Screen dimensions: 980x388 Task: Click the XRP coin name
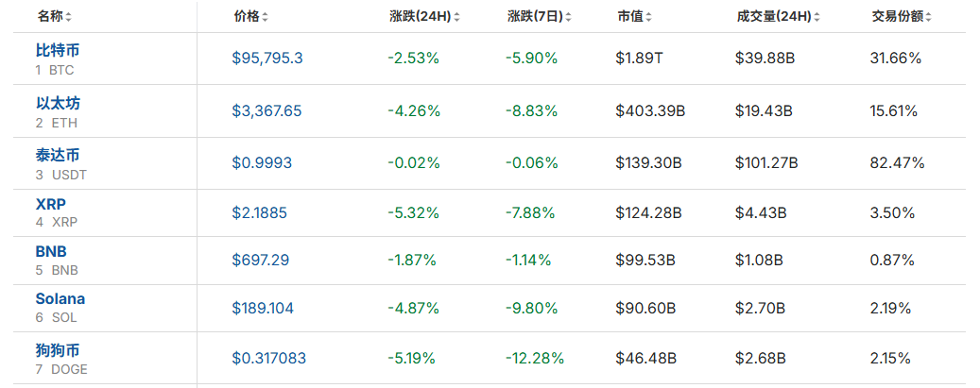[50, 204]
